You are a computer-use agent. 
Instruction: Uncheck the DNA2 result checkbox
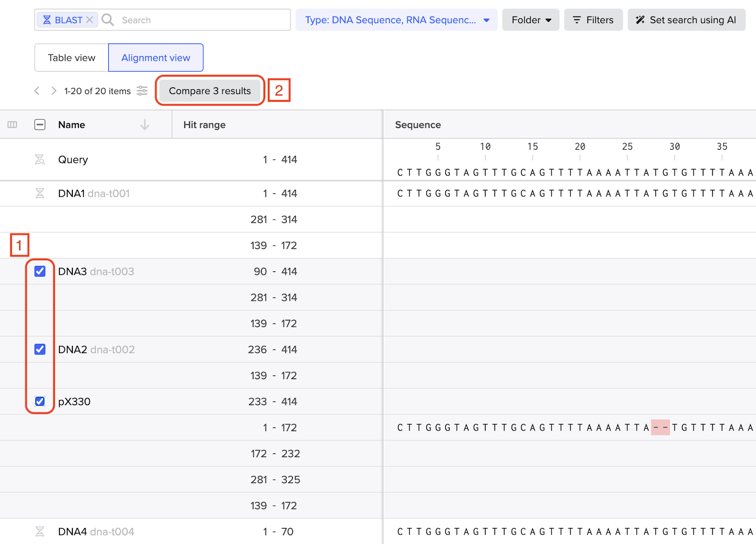40,349
